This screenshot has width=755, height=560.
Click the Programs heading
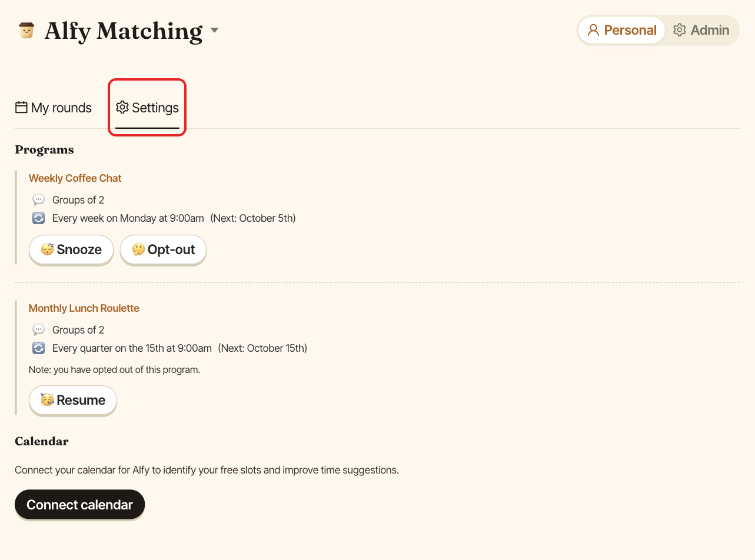[x=44, y=150]
